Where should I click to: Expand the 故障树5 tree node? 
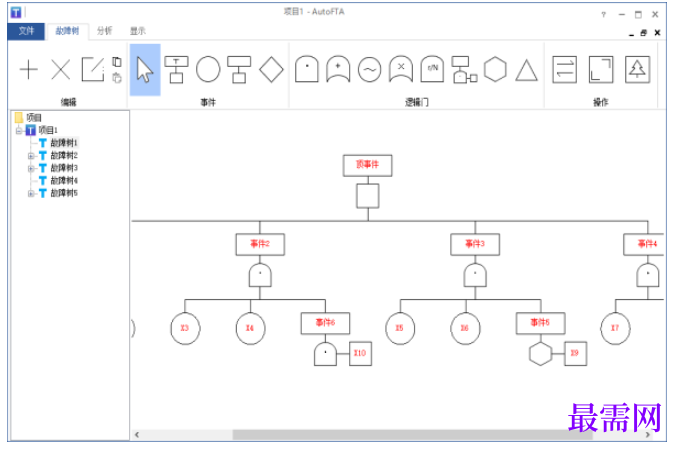pos(31,193)
